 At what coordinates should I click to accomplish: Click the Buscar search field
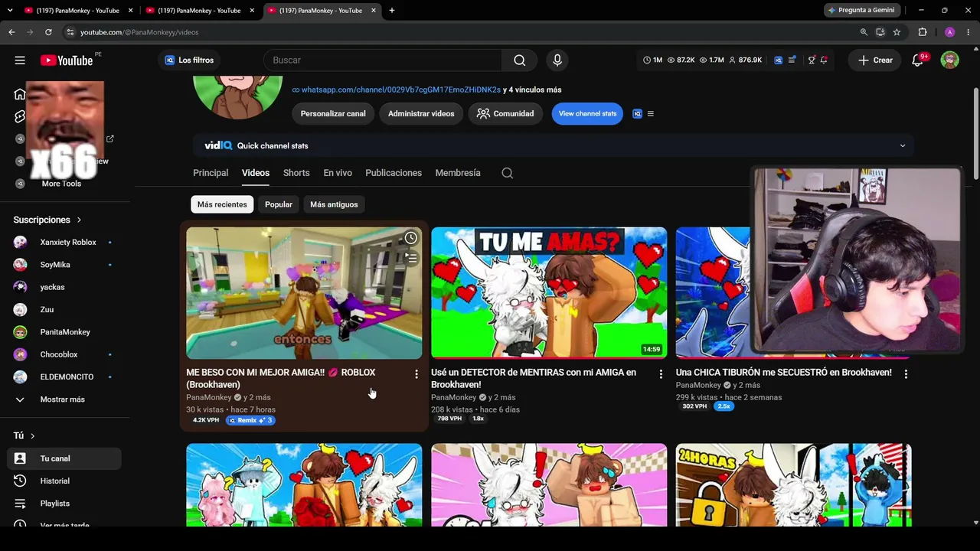tap(383, 60)
